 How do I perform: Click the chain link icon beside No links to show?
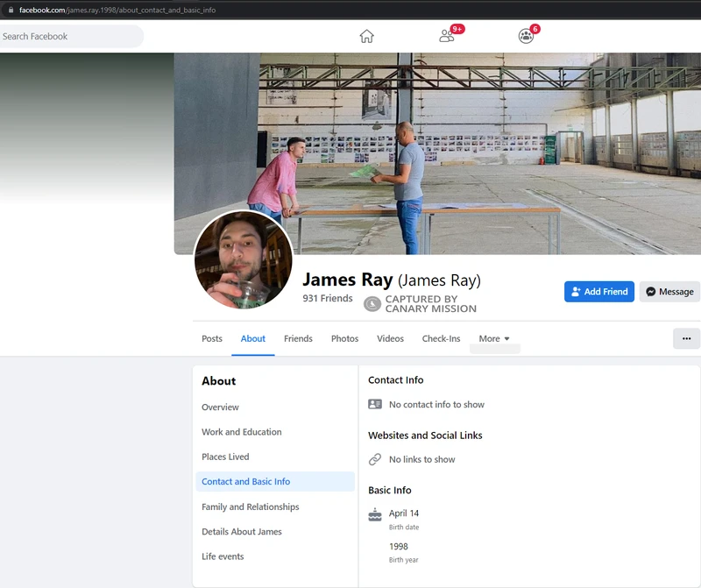(x=375, y=459)
